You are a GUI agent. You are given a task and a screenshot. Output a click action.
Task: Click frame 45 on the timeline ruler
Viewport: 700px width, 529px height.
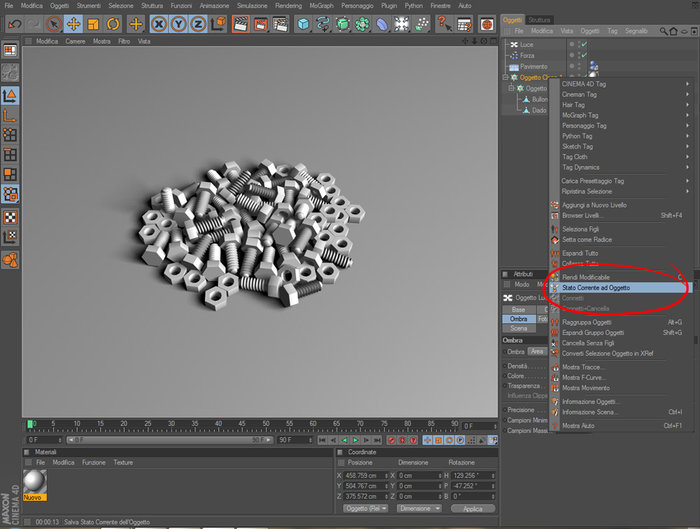tap(242, 424)
